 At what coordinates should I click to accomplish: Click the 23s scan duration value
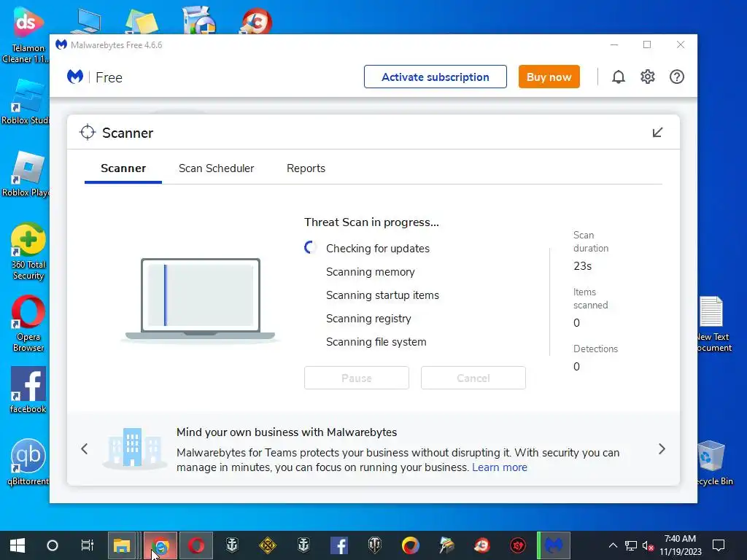(x=582, y=265)
